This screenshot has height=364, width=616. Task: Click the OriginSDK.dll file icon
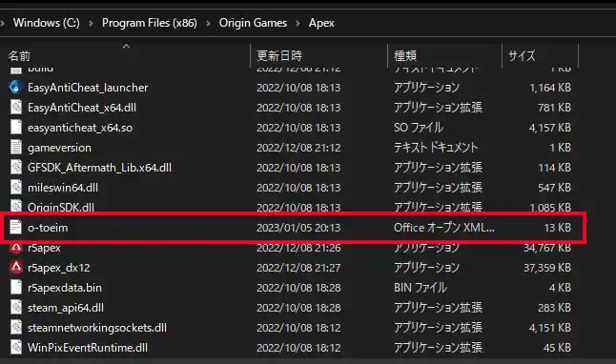pyautogui.click(x=15, y=206)
